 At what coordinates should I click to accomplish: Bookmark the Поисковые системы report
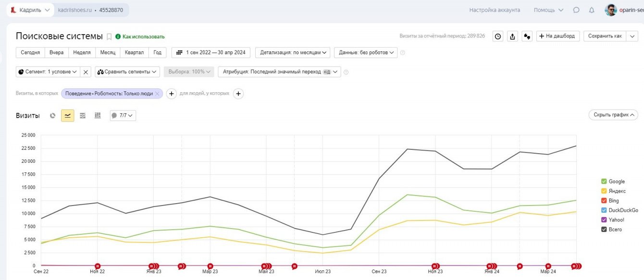pyautogui.click(x=109, y=37)
